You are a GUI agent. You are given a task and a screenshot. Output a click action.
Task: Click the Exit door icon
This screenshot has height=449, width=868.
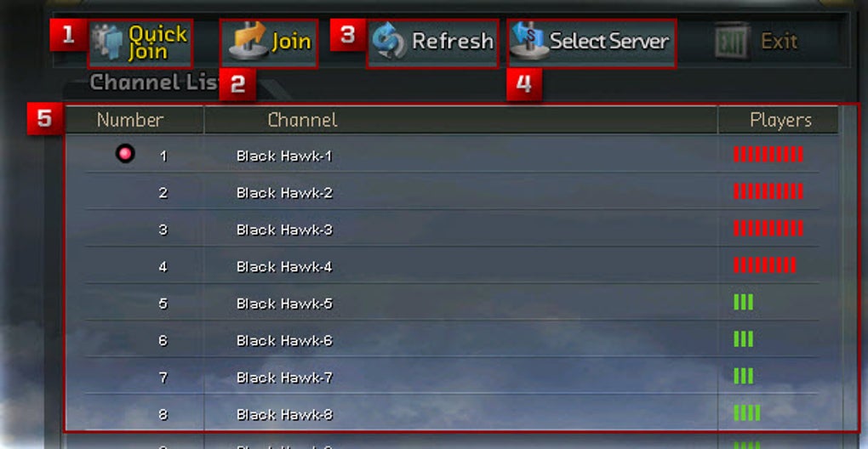pyautogui.click(x=732, y=41)
